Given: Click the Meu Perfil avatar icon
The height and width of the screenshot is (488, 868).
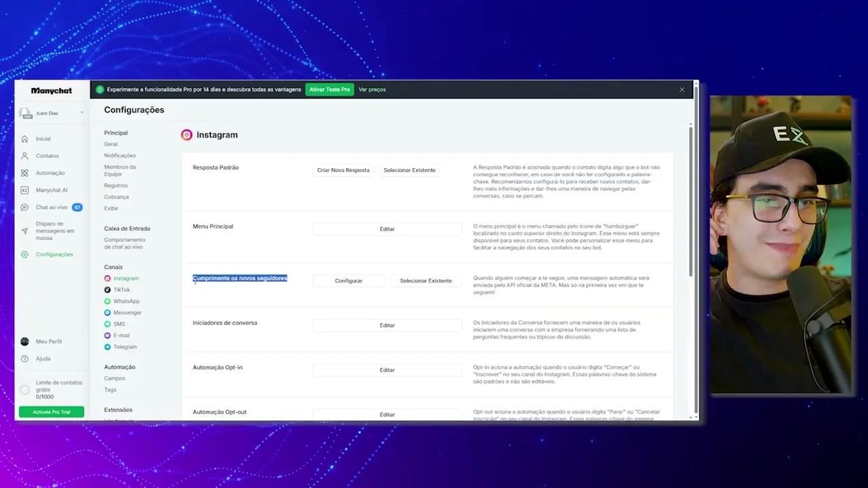Looking at the screenshot, I should (x=24, y=342).
